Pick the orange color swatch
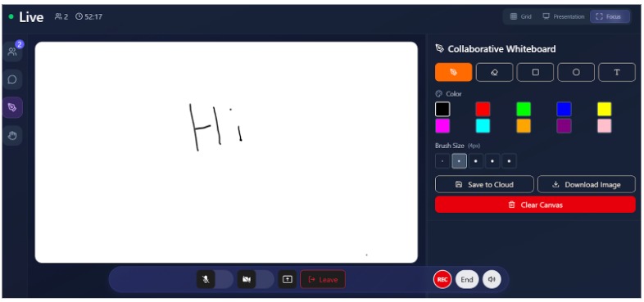The width and height of the screenshot is (644, 302). coord(524,126)
